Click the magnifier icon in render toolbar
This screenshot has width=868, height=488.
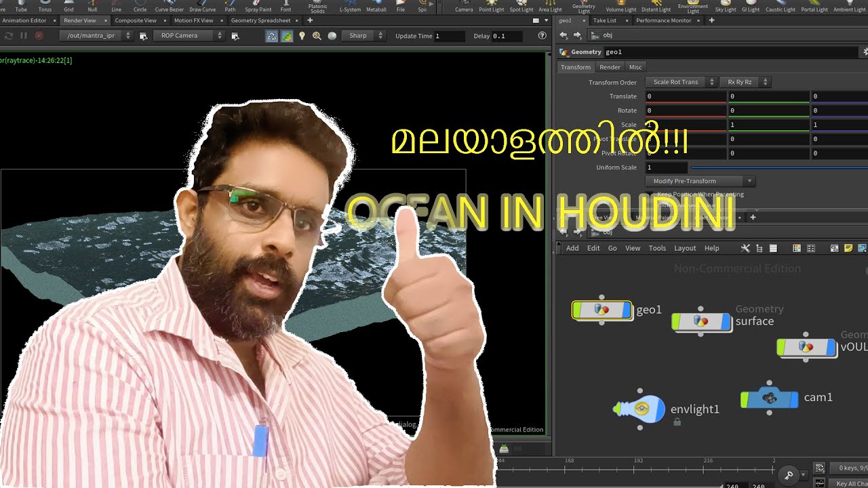(317, 36)
